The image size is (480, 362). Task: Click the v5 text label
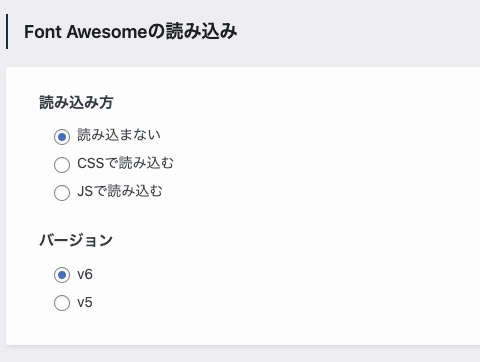[85, 302]
